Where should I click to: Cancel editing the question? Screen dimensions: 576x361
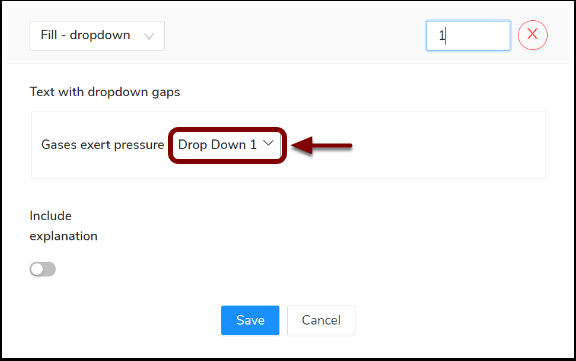click(x=321, y=320)
